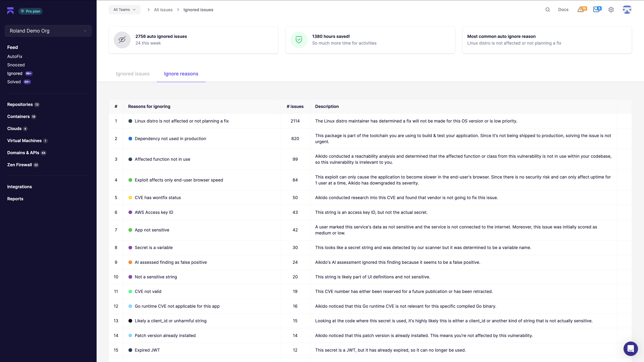The image size is (644, 362).
Task: Open Clouds in the sidebar
Action: coord(14,129)
